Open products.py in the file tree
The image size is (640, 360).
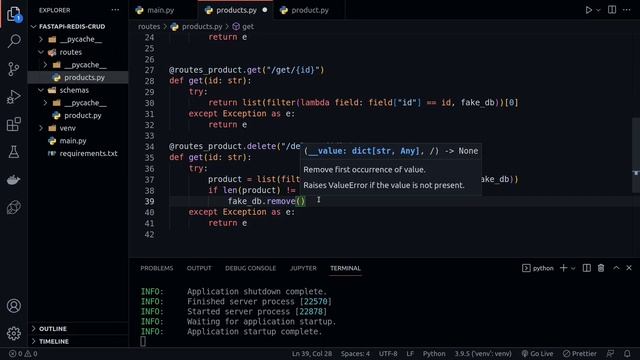point(78,77)
